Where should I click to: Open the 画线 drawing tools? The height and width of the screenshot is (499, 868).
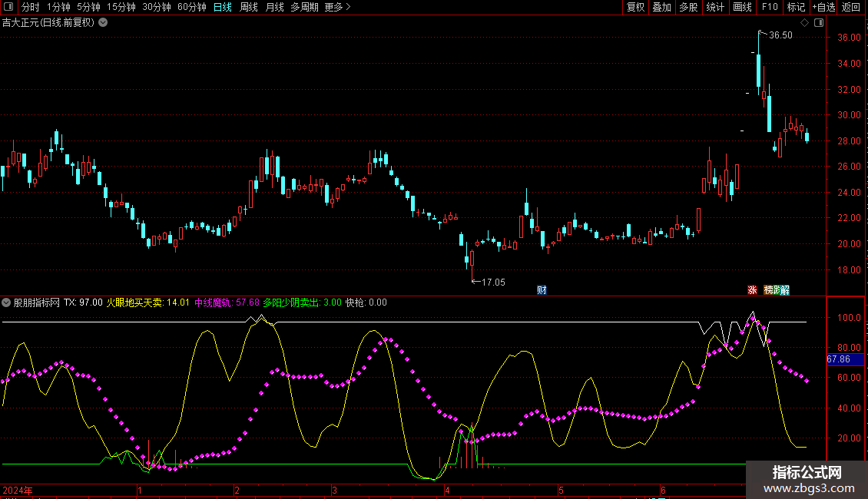pyautogui.click(x=742, y=7)
